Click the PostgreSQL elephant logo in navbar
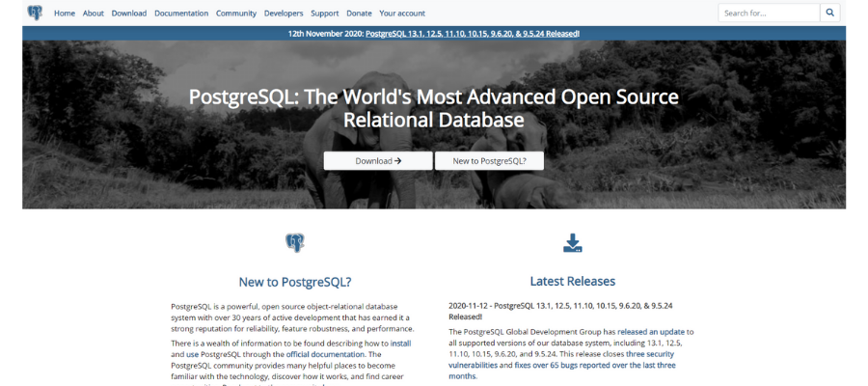The height and width of the screenshot is (386, 868). 35,13
